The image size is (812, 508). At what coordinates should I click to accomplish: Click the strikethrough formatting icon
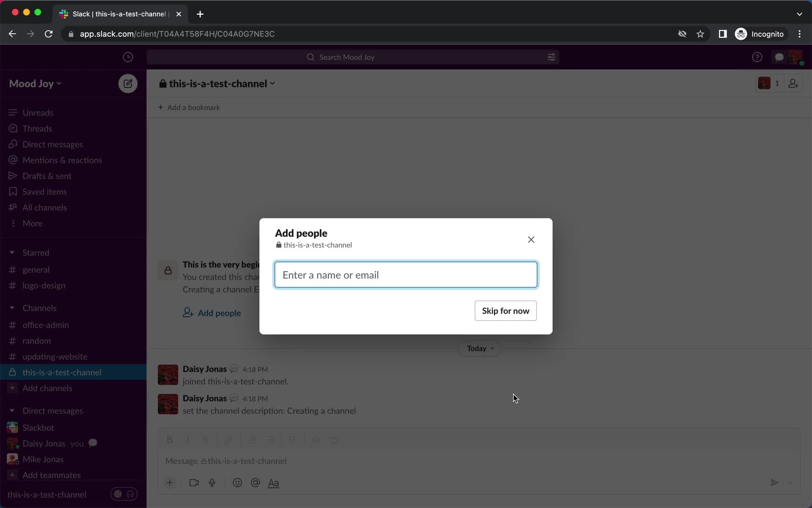point(206,439)
